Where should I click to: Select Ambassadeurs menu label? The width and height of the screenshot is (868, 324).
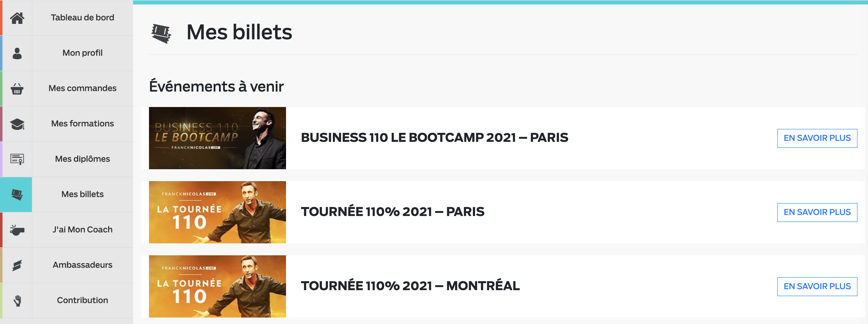(82, 265)
